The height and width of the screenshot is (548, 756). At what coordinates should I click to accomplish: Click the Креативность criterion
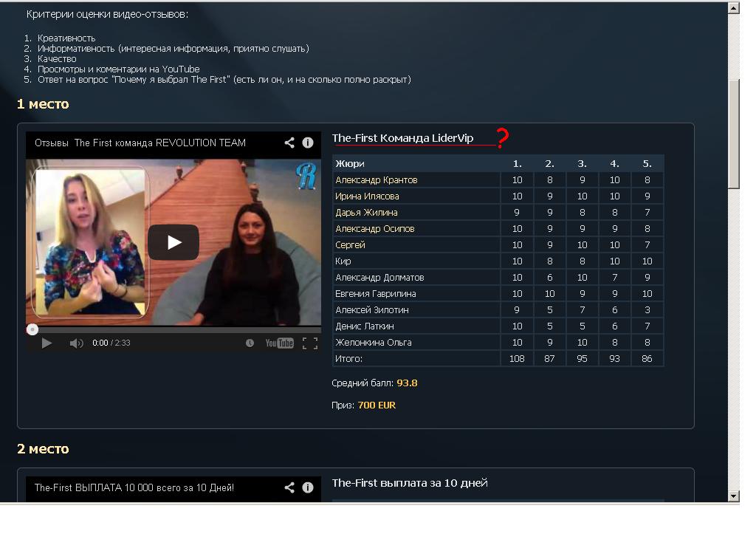(x=66, y=38)
